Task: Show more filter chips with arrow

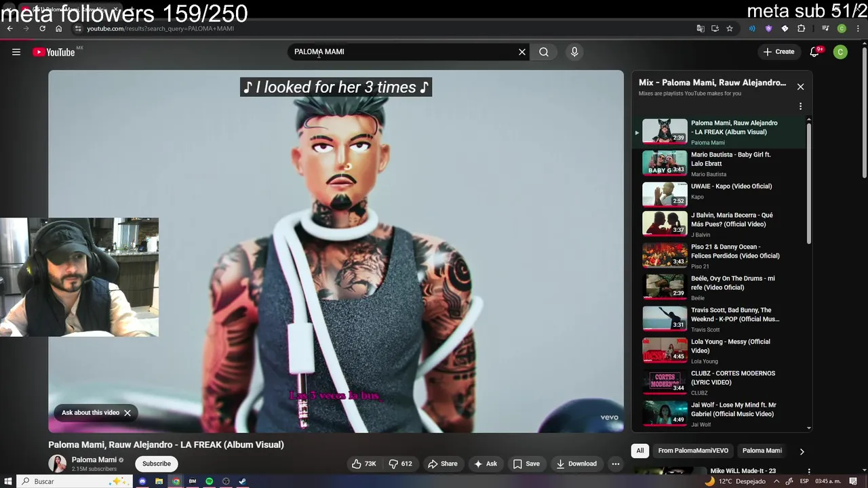Action: [x=802, y=451]
